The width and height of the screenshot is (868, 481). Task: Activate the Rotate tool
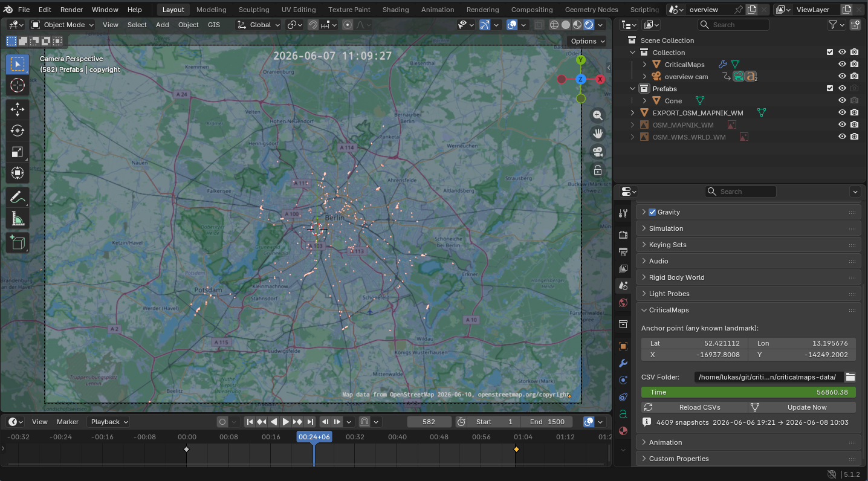tap(18, 131)
